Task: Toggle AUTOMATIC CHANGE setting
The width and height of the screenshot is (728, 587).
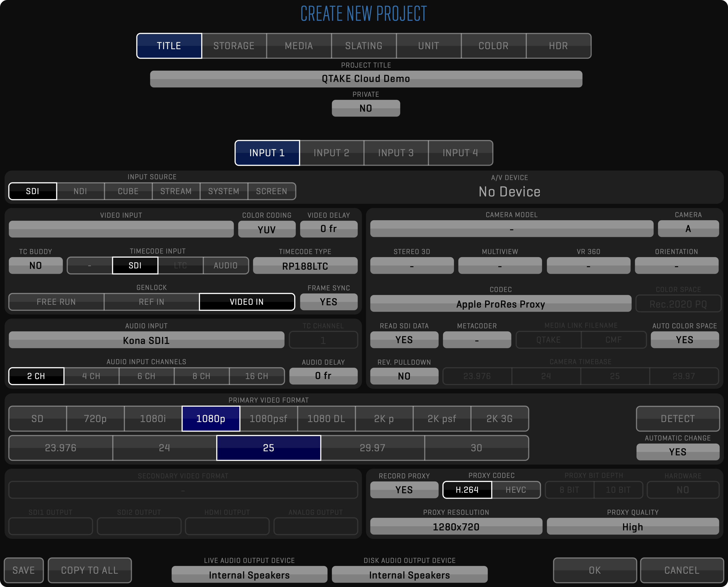Action: pyautogui.click(x=677, y=452)
